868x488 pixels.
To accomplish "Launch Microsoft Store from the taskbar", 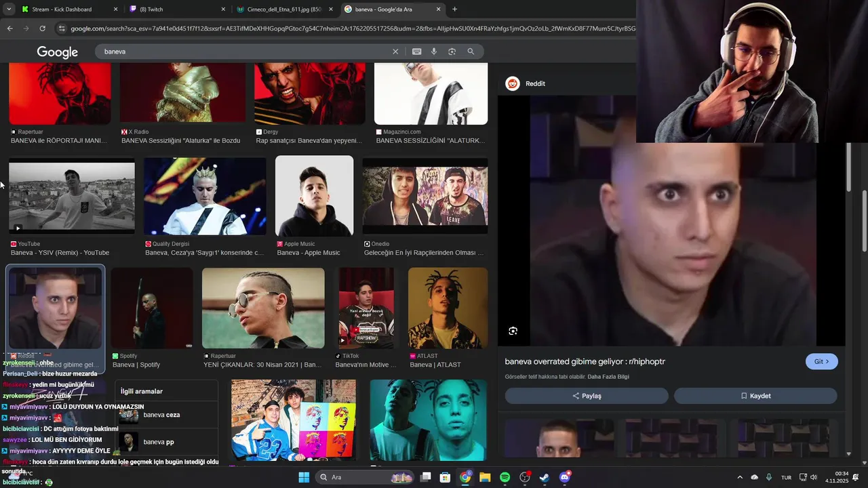I will 445,477.
